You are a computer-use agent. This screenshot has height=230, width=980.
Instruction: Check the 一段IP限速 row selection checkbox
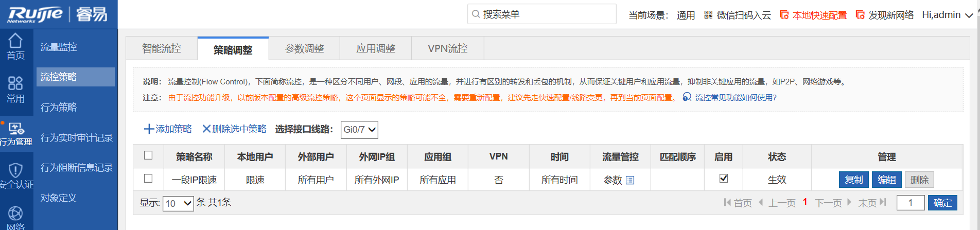pyautogui.click(x=148, y=179)
